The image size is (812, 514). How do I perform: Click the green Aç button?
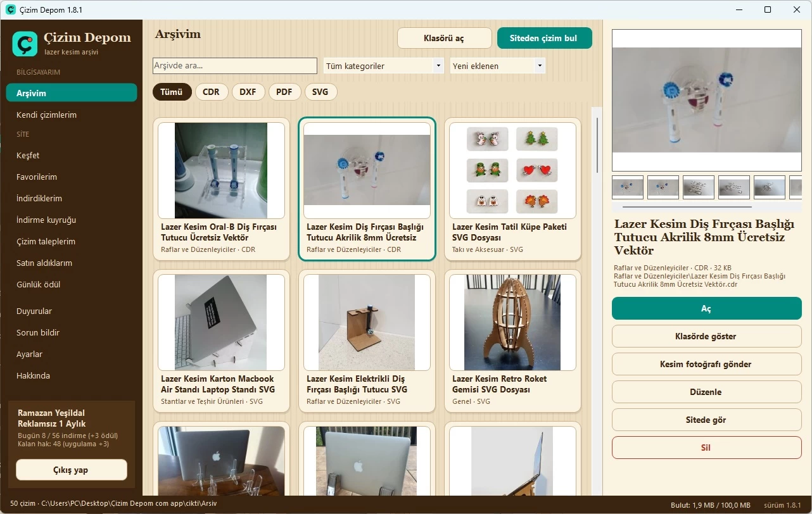pyautogui.click(x=707, y=308)
